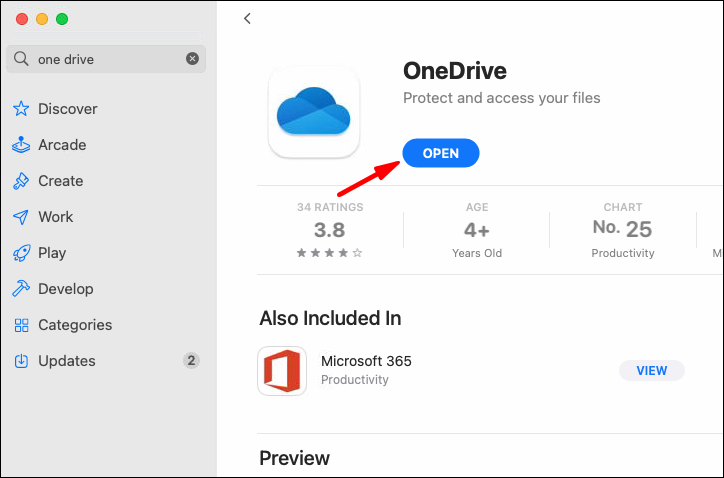Click the Updates badge showing 2
724x478 pixels.
[x=191, y=360]
